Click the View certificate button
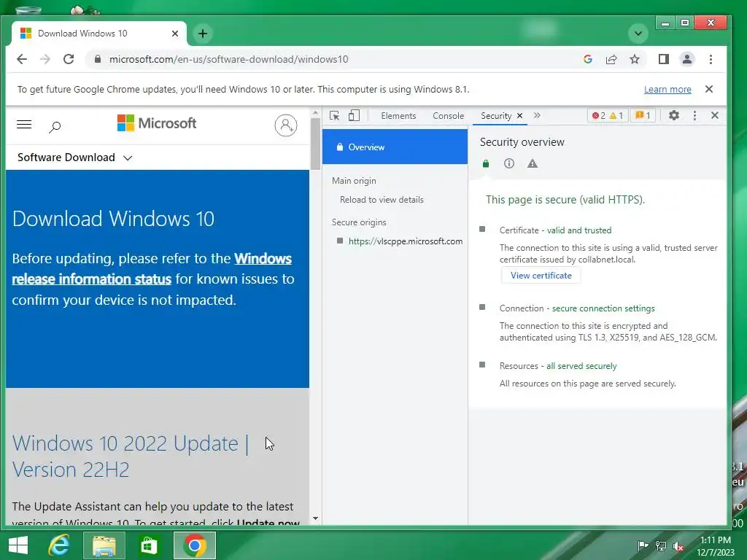This screenshot has width=747, height=560. pyautogui.click(x=541, y=275)
